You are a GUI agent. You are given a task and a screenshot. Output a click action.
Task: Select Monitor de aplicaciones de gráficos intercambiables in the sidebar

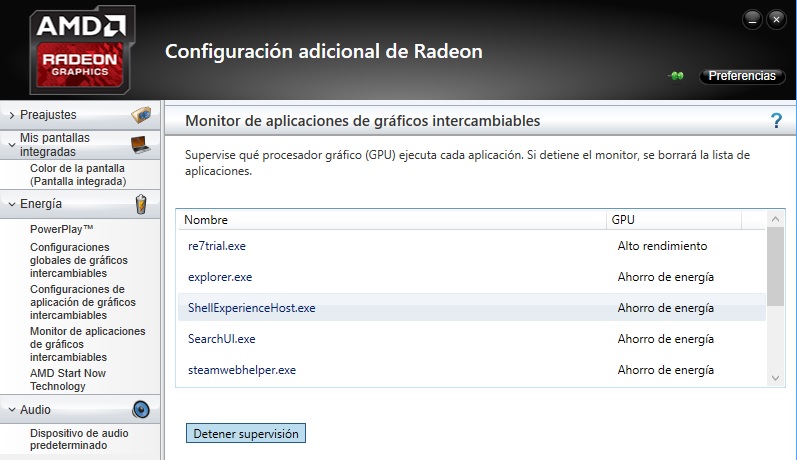pos(87,344)
